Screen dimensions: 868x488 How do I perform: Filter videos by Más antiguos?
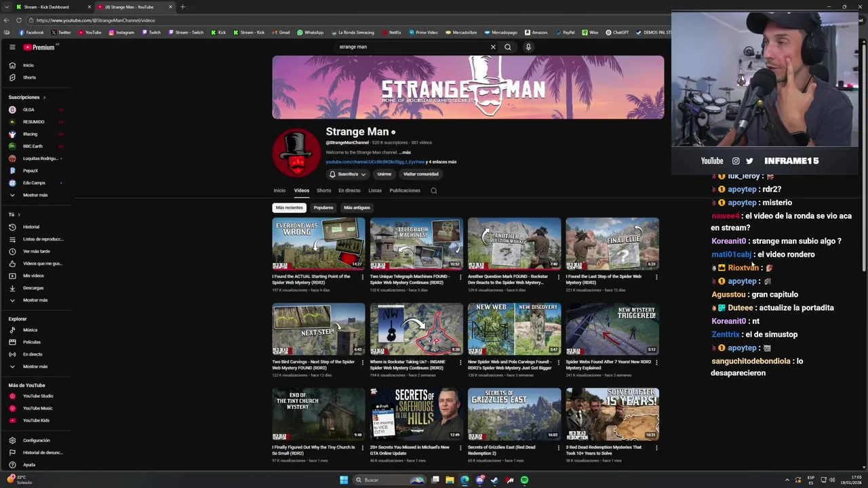357,207
